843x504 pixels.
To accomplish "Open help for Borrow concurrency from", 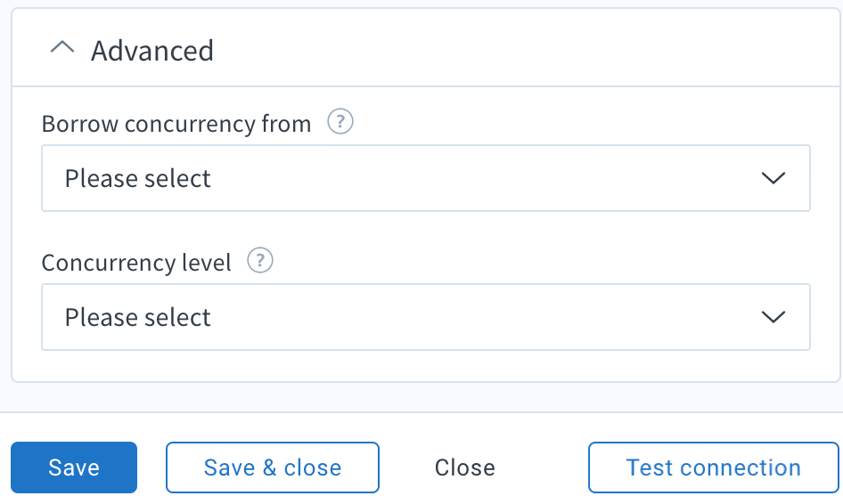I will (340, 121).
